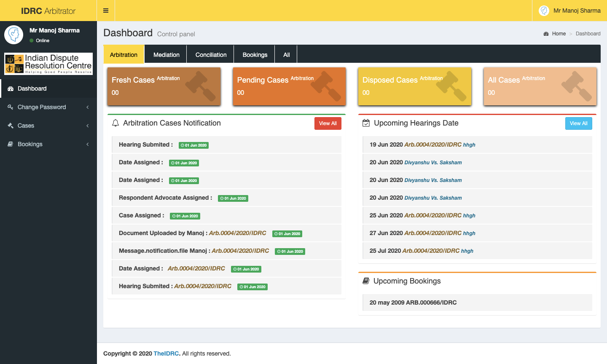This screenshot has height=364, width=607.
Task: Click red View All notifications button
Action: click(x=328, y=123)
